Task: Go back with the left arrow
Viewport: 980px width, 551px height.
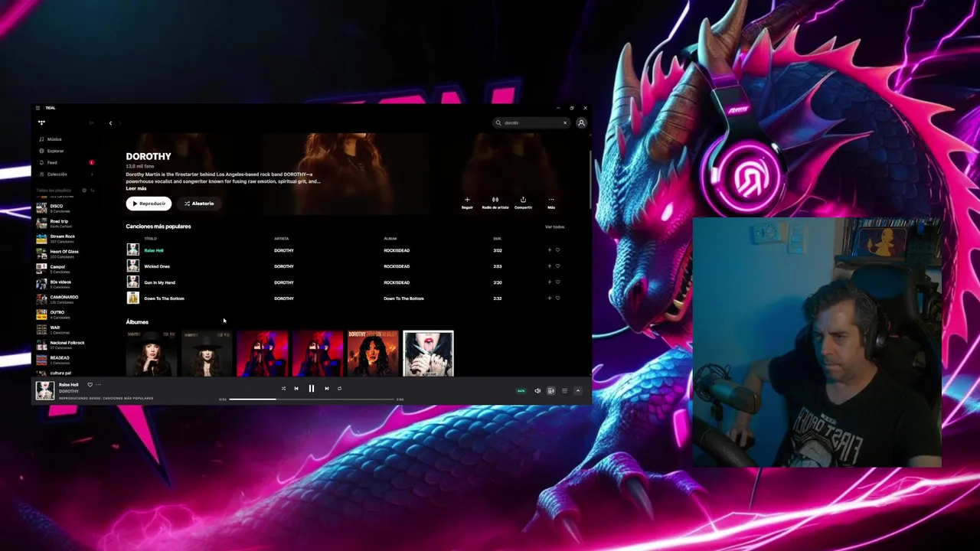Action: (110, 122)
